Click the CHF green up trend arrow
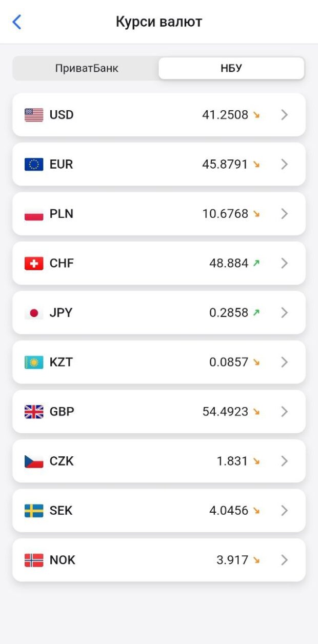This screenshot has height=644, width=318. tap(256, 263)
